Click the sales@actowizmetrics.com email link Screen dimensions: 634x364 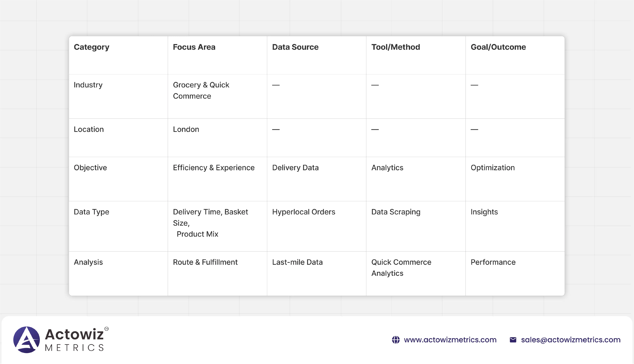pyautogui.click(x=571, y=340)
